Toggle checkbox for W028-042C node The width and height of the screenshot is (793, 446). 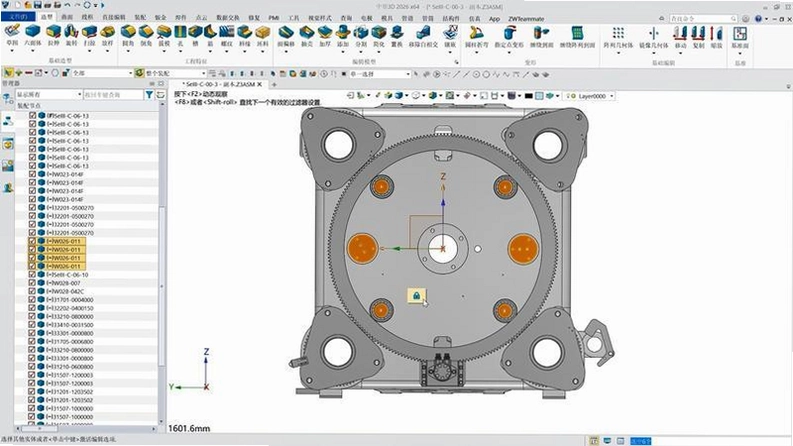(32, 291)
